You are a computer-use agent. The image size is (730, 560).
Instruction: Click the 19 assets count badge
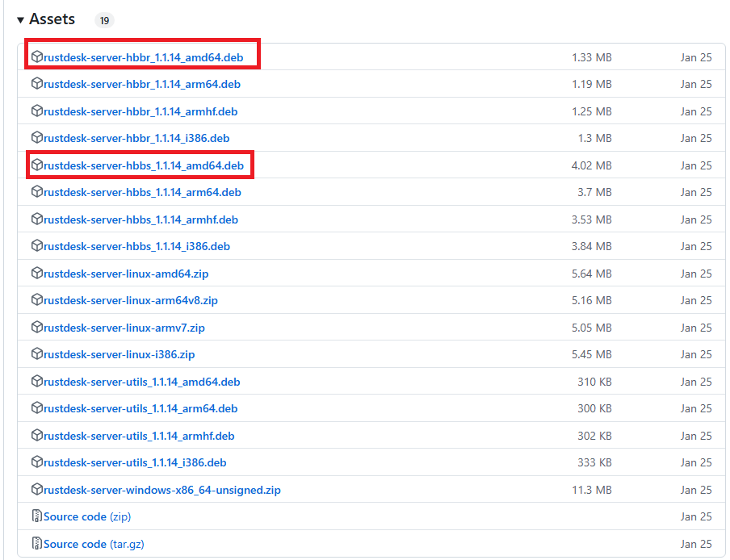click(104, 20)
